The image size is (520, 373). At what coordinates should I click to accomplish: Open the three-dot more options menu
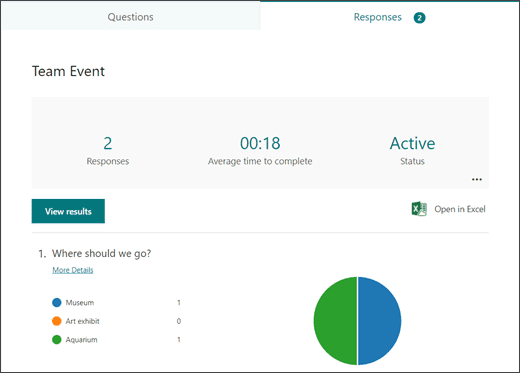(x=477, y=179)
